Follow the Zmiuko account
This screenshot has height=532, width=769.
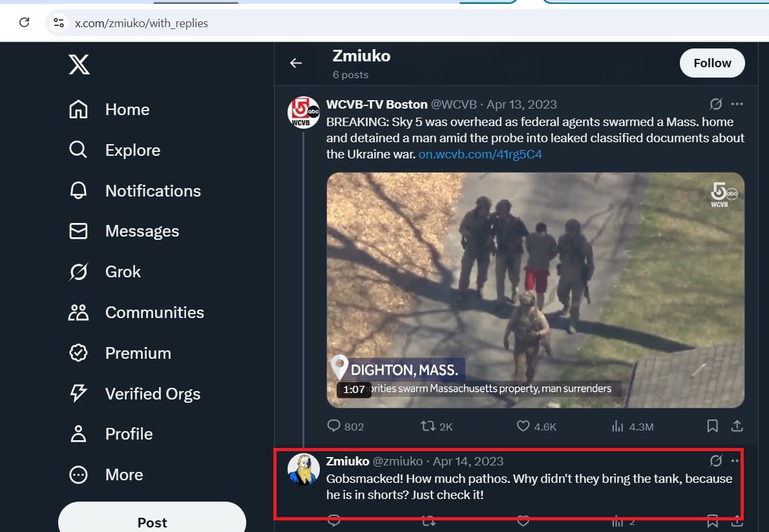tap(712, 63)
